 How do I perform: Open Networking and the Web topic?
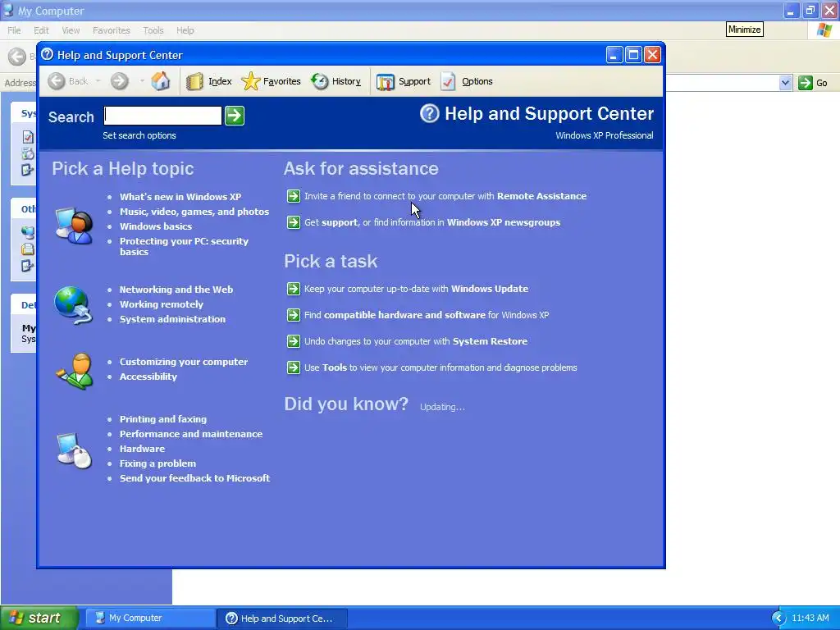(x=176, y=290)
